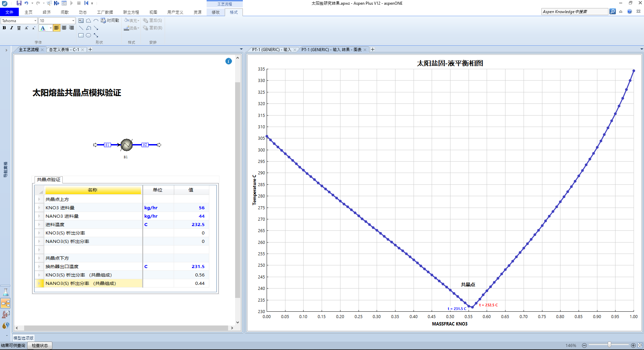
Task: Click the 置前(B) bring front button
Action: pos(153,28)
